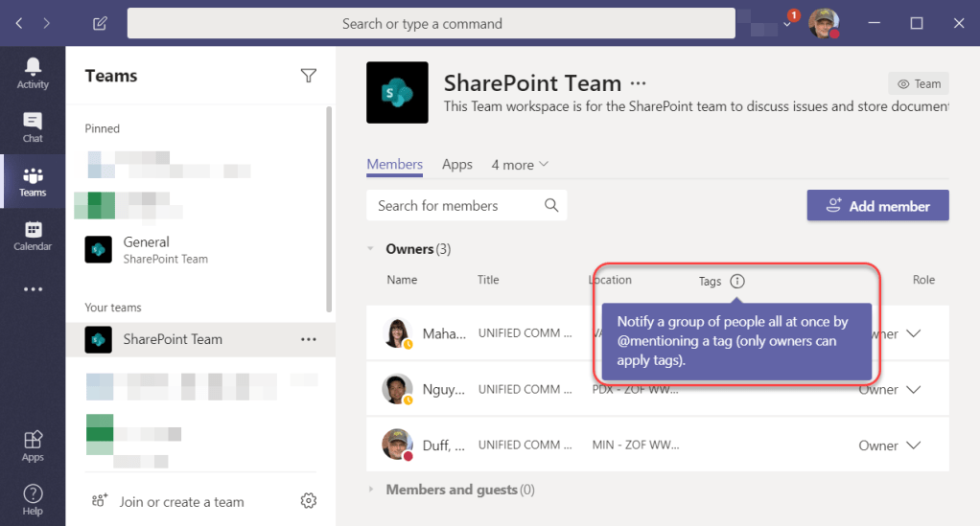The width and height of the screenshot is (980, 526).
Task: Click the name Nguy... in owners
Action: [444, 389]
